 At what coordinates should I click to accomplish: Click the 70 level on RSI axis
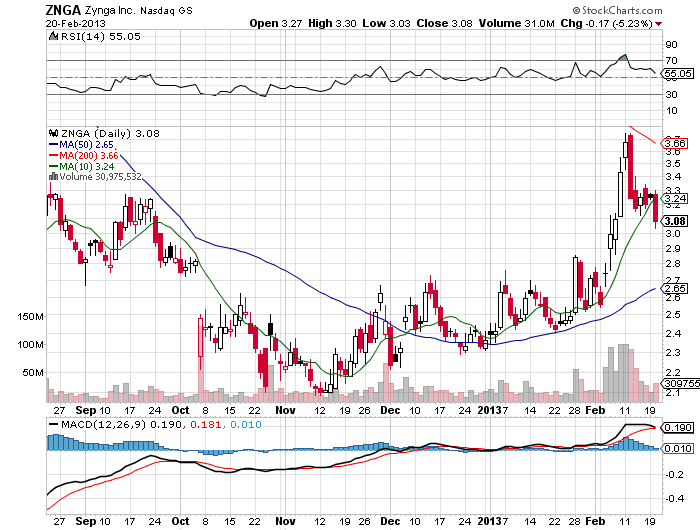(x=671, y=60)
